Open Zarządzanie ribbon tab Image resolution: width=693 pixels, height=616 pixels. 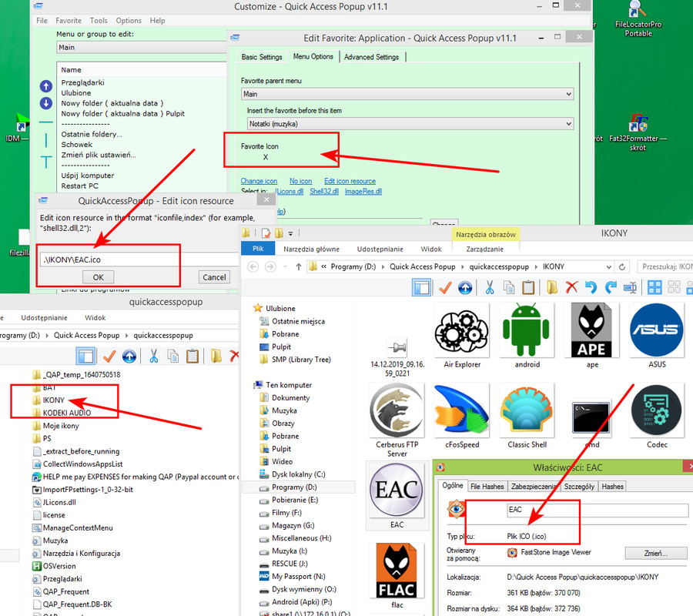pyautogui.click(x=484, y=249)
